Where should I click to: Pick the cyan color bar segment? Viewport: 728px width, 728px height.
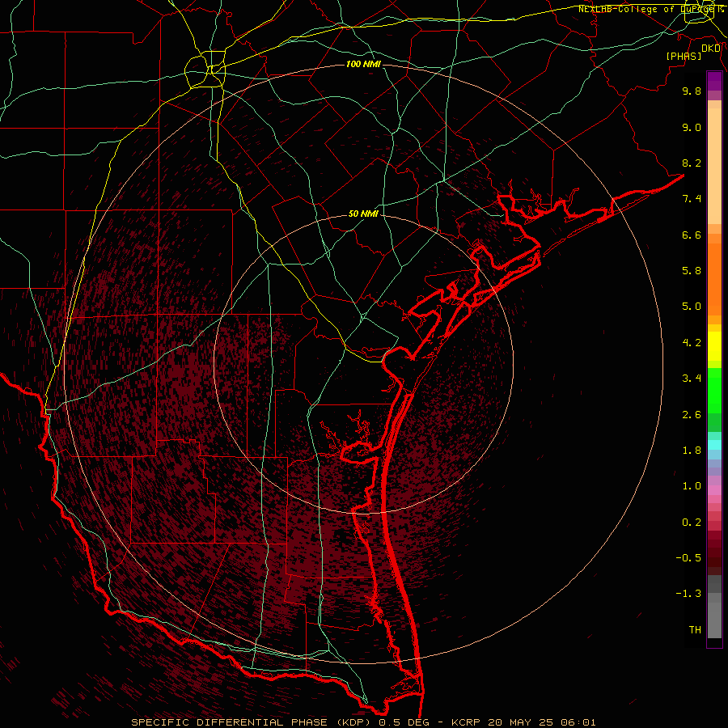714,445
